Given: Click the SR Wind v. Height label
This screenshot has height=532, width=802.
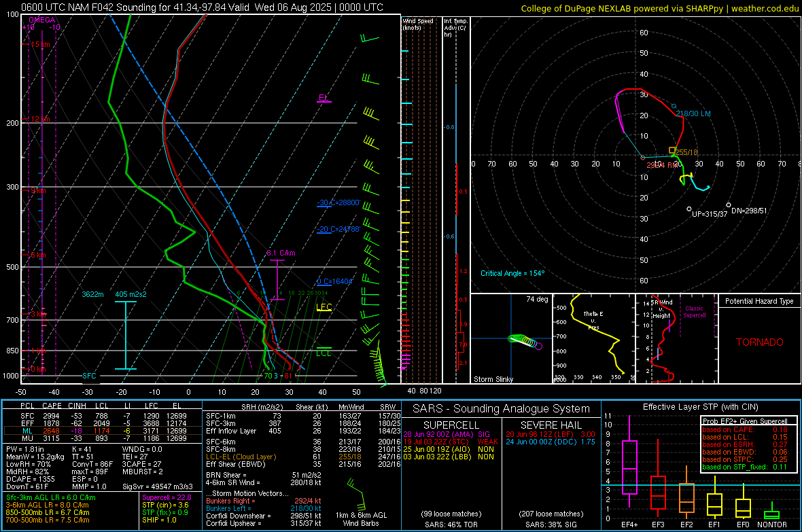Looking at the screenshot, I should (x=662, y=309).
